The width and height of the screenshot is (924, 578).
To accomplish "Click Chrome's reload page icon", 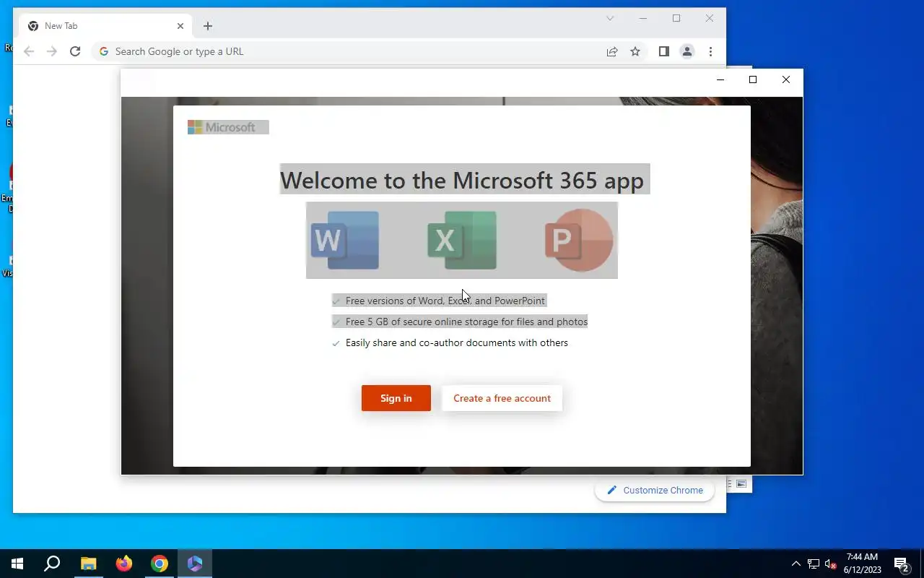I will tap(75, 51).
